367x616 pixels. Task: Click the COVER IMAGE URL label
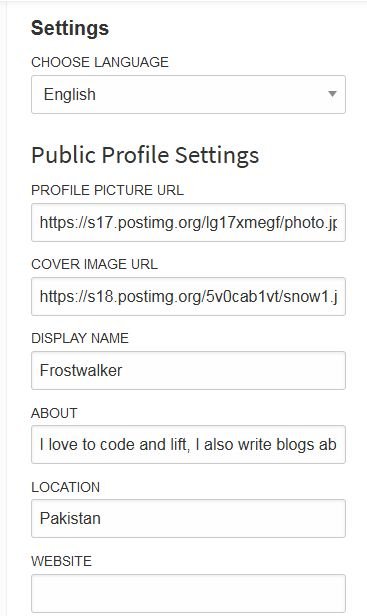coord(94,264)
